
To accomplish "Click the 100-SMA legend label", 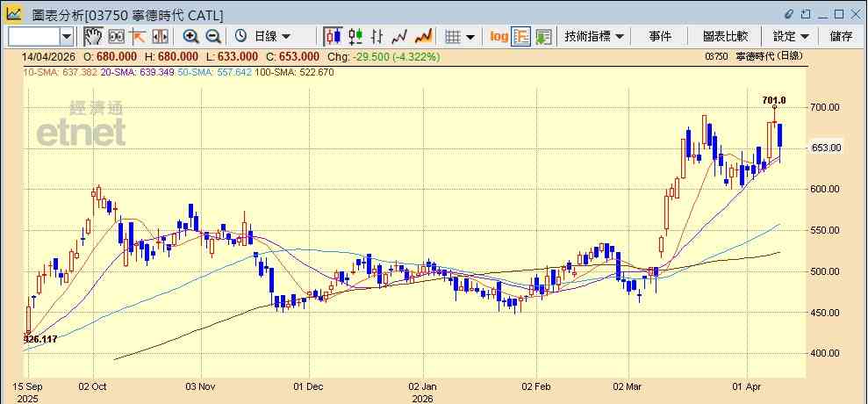I will (x=294, y=72).
